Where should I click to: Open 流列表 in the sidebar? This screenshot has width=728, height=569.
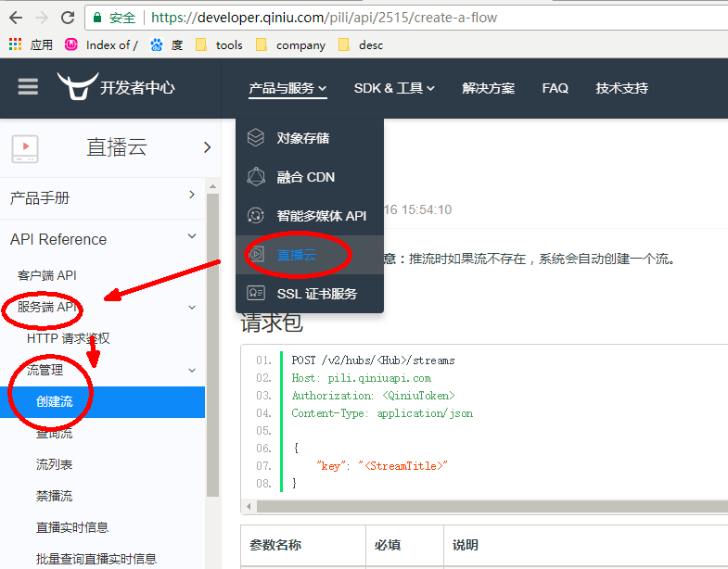click(x=54, y=464)
